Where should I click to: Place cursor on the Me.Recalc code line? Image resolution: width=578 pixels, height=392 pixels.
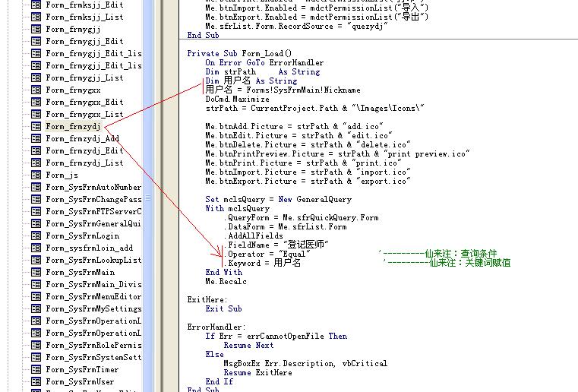point(226,281)
